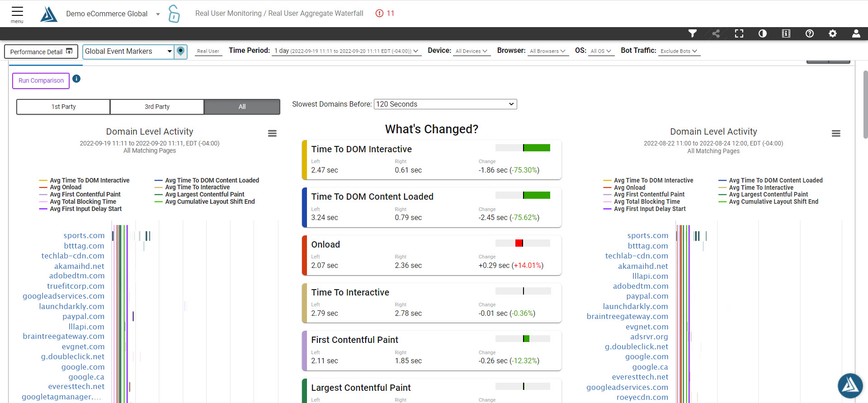868x403 pixels.
Task: Click Real User data type selector
Action: 208,51
